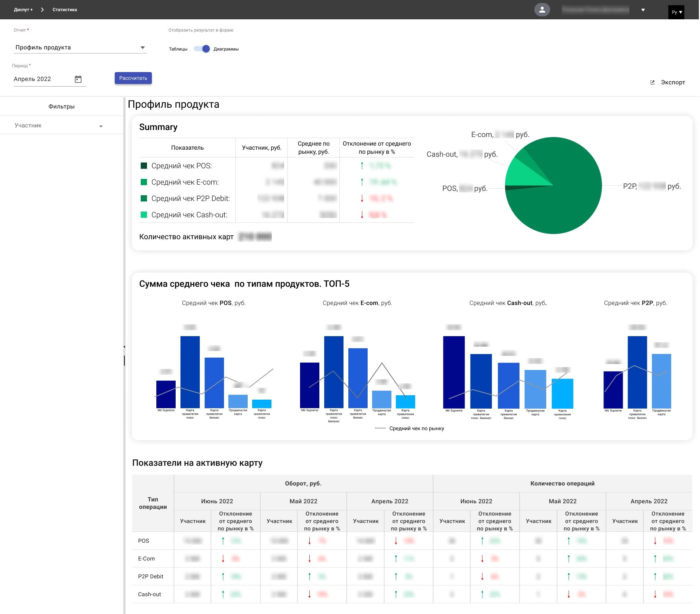Click the green up arrow for Средний чек POS
The width and height of the screenshot is (700, 614).
point(362,166)
